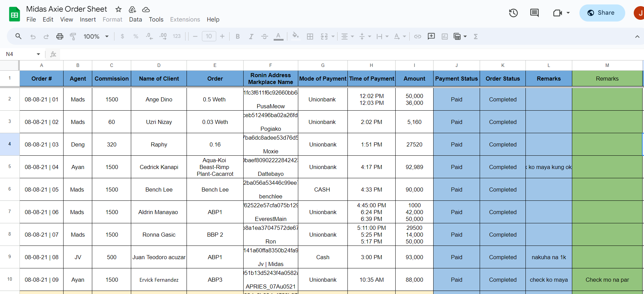The image size is (644, 294).
Task: Open the text color picker
Action: (x=278, y=36)
